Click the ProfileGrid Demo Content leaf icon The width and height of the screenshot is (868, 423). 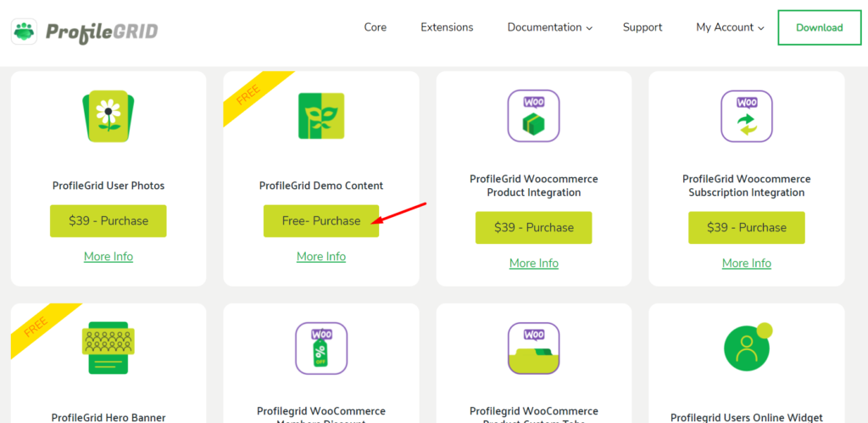(x=321, y=116)
